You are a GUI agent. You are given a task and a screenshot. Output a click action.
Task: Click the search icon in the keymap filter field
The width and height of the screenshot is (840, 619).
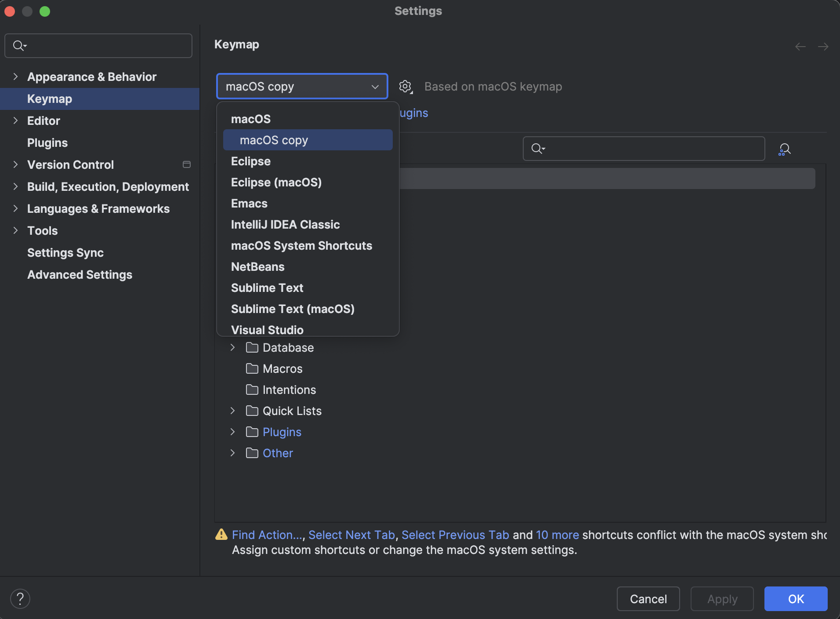[537, 149]
